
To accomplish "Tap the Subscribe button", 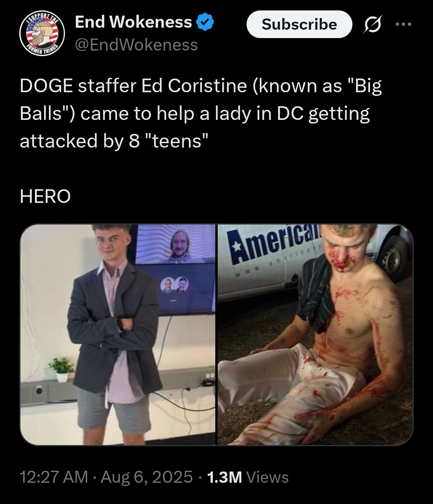I will tap(299, 24).
